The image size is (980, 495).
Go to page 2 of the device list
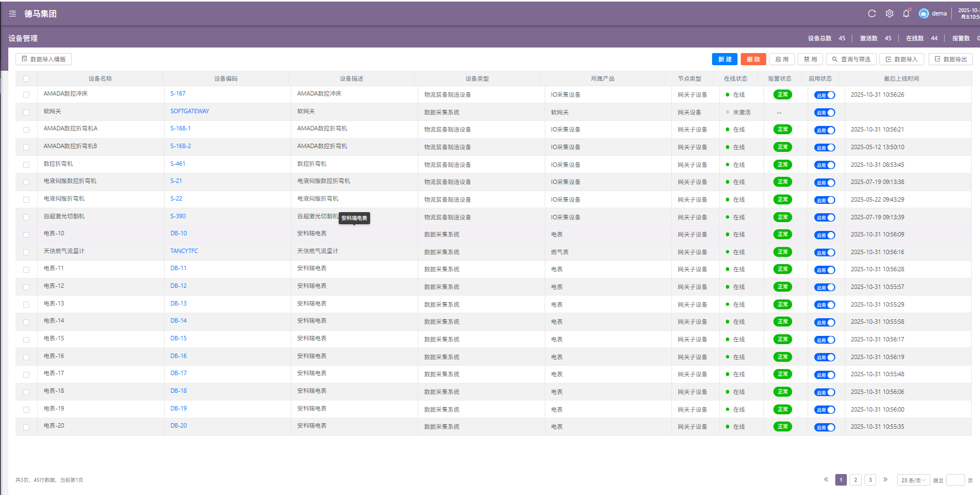point(856,480)
